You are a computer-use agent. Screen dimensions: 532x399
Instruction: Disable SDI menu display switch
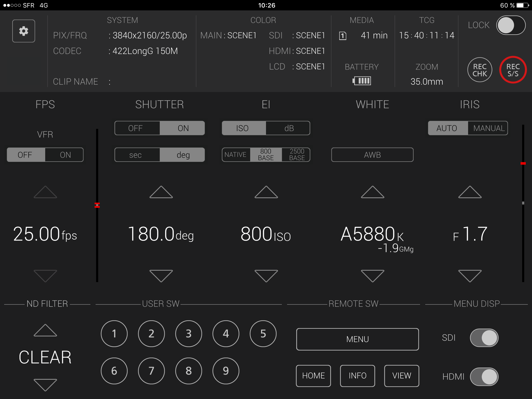coord(484,338)
